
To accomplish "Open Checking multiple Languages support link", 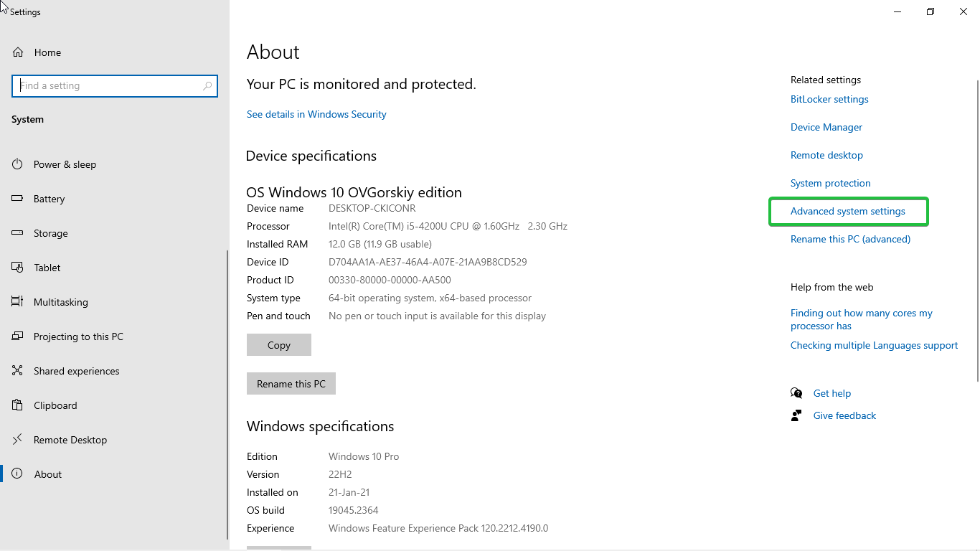I will coord(874,345).
